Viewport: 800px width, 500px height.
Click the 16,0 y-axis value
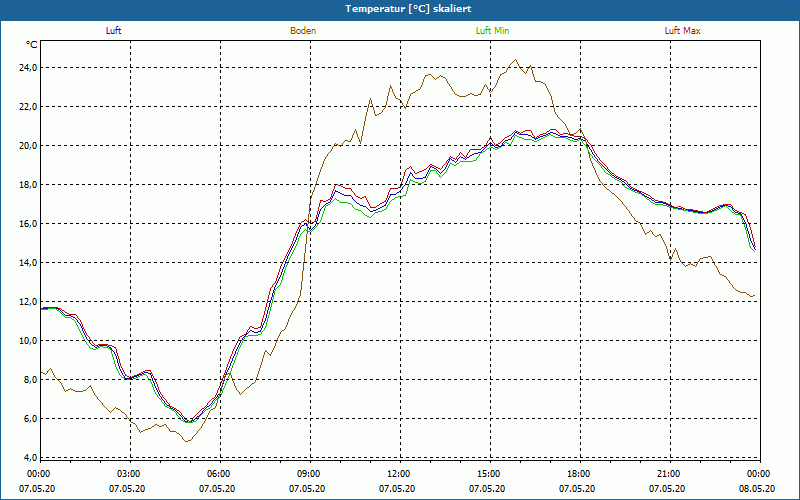[29, 223]
